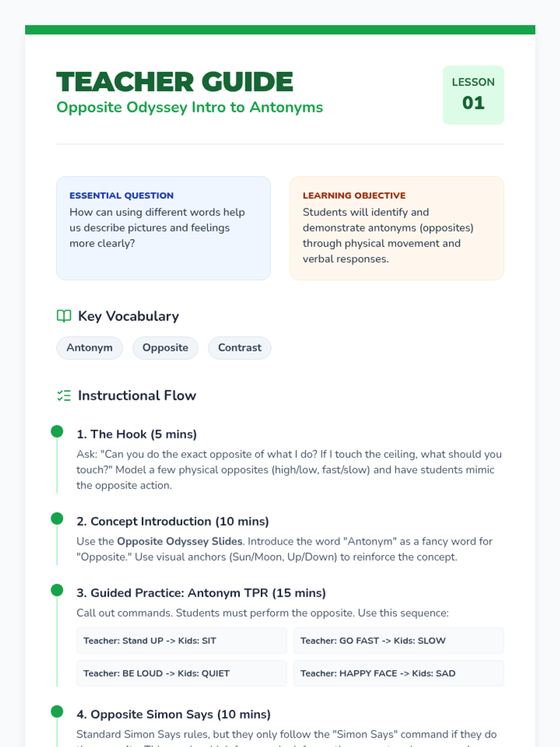
Task: Click the BE LOUD / QUIET command card
Action: 182,673
